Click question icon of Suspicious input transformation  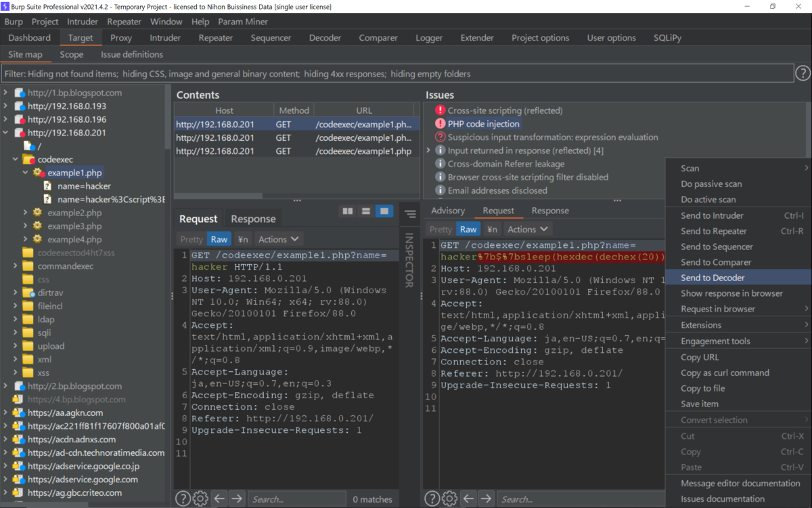(x=440, y=137)
